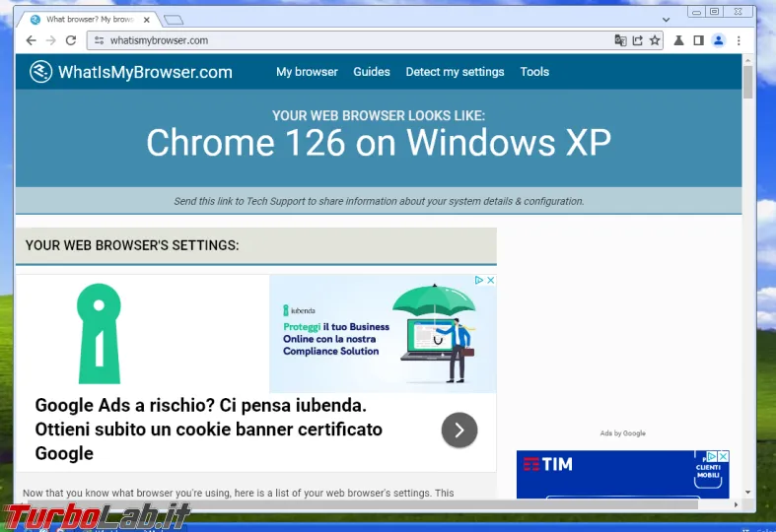Viewport: 776px width, 532px height.
Task: Click 'YOUR WEB BROWSER'S SETTINGS:' header
Action: pos(132,245)
